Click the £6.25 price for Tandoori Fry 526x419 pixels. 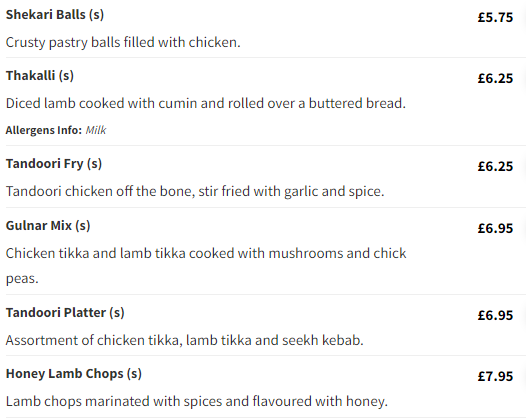[495, 166]
